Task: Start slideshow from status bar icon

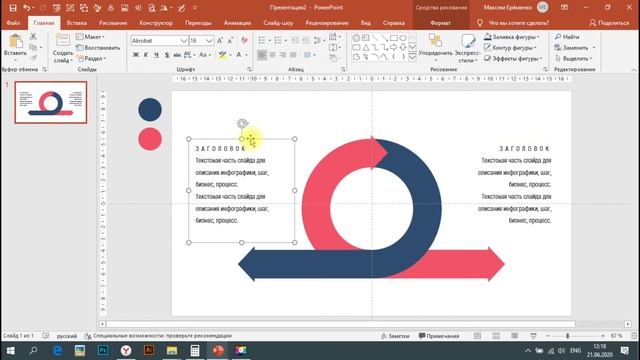Action: [533, 336]
